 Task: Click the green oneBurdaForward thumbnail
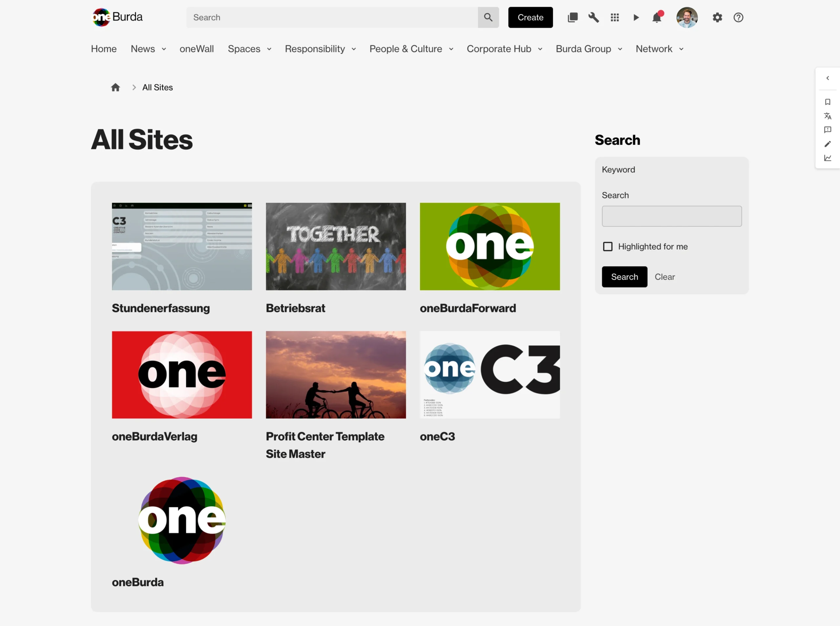tap(490, 247)
